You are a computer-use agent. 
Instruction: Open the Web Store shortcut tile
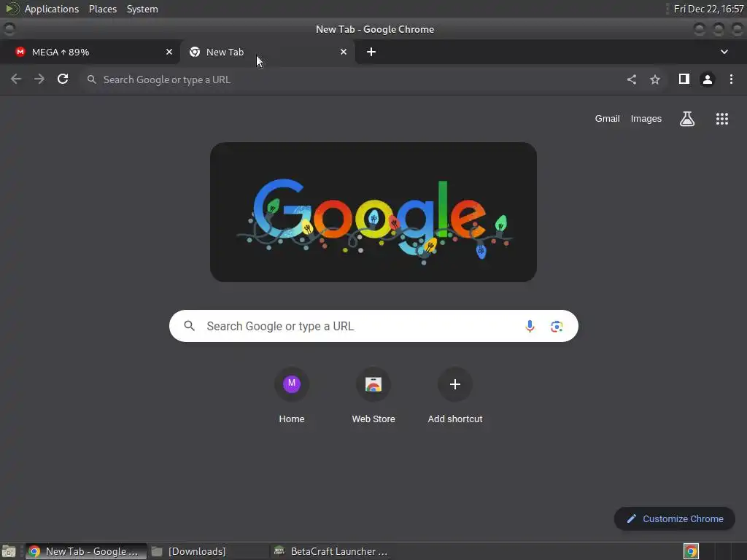373,396
